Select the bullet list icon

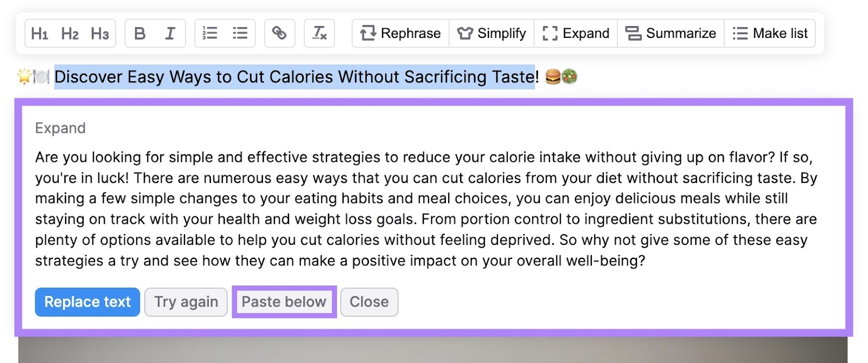coord(240,34)
